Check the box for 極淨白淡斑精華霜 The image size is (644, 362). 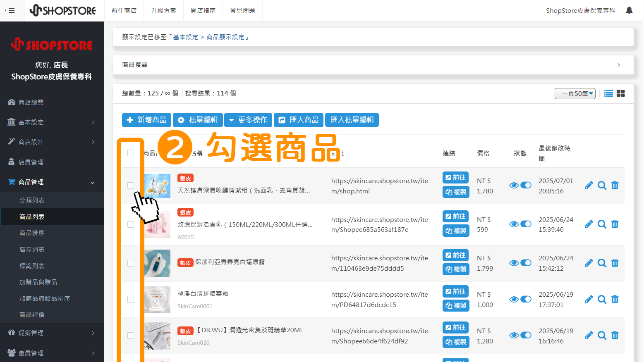click(131, 299)
